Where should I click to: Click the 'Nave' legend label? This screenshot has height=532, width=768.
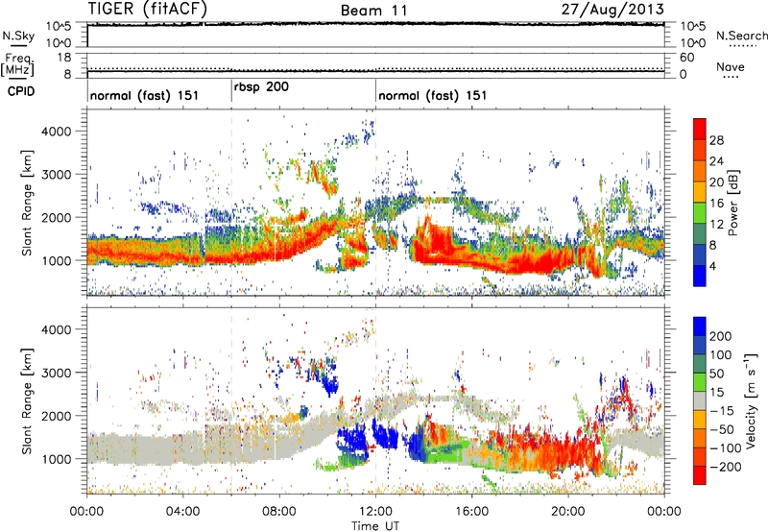pos(730,66)
